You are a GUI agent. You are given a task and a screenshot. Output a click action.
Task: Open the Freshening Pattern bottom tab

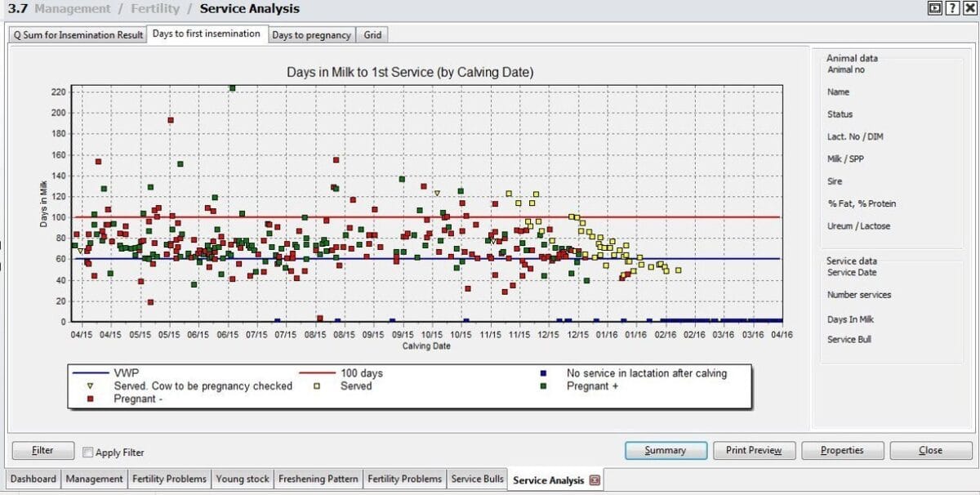tap(318, 479)
